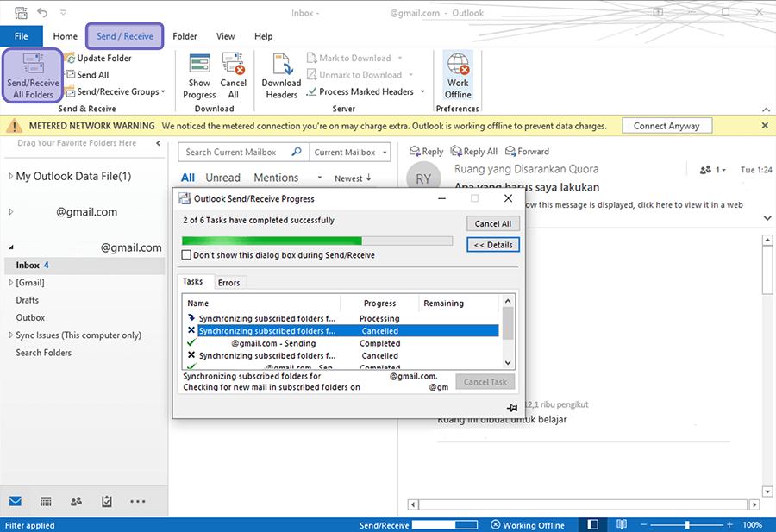Open Search Folders

[44, 353]
